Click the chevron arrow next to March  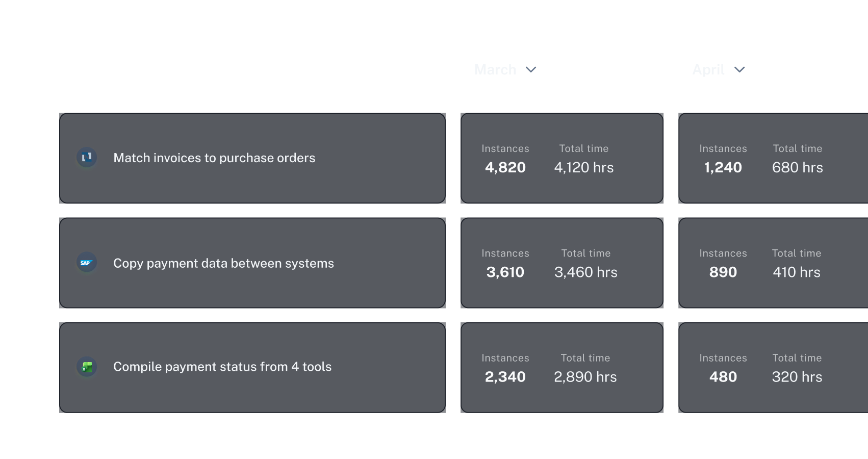(x=531, y=69)
